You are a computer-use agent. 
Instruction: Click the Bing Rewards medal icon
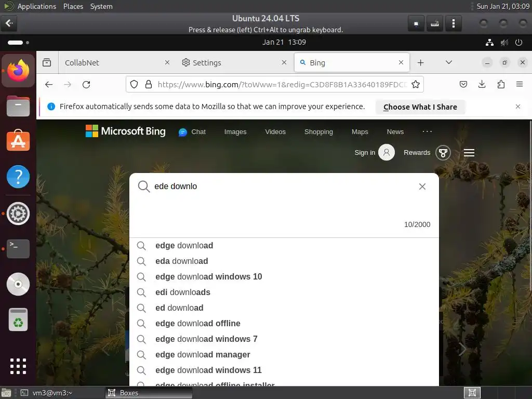click(x=443, y=153)
